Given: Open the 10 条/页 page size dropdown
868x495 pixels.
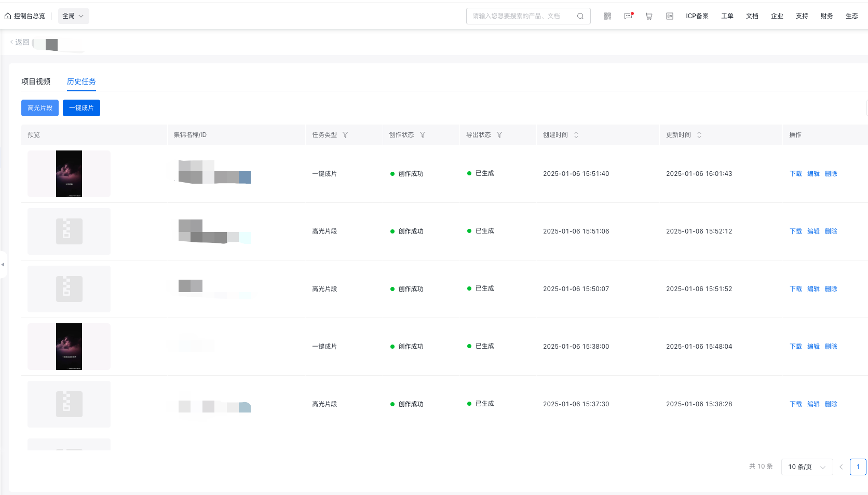Looking at the screenshot, I should [807, 467].
